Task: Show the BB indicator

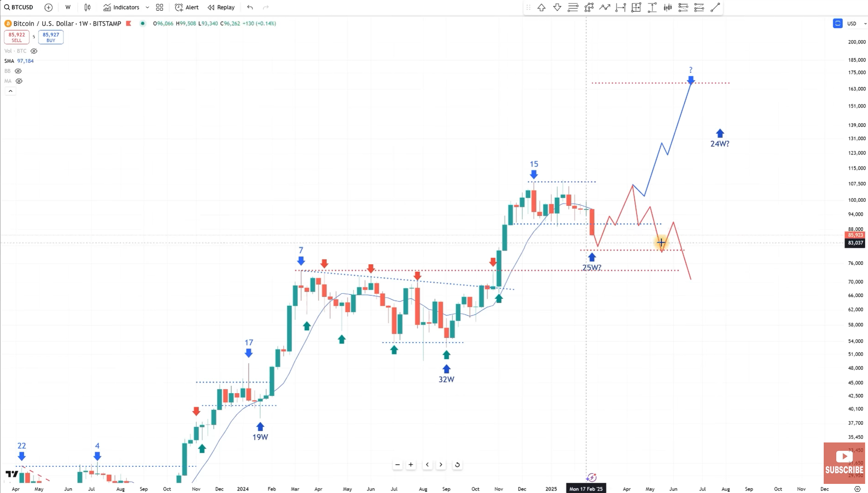Action: [18, 71]
